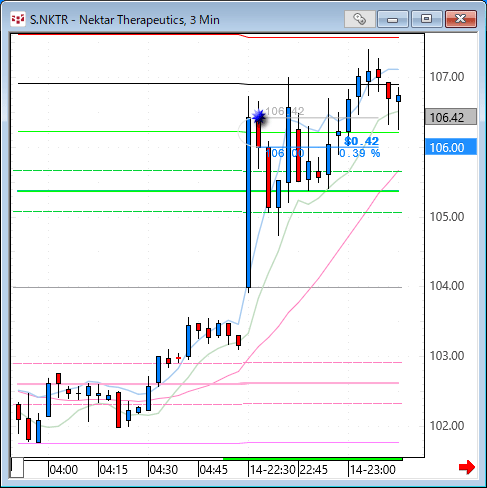This screenshot has width=487, height=488.
Task: Minimize the NKTR chart window
Action: coord(393,19)
